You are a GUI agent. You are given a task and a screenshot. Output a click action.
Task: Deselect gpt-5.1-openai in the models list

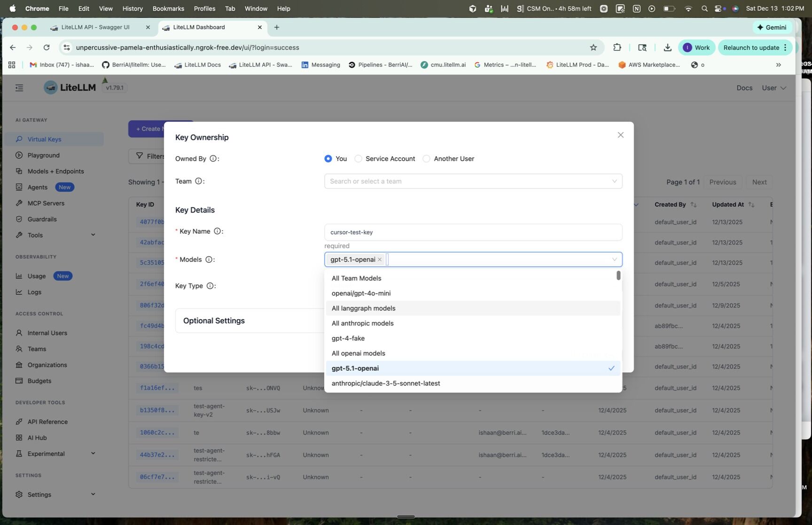[473, 368]
